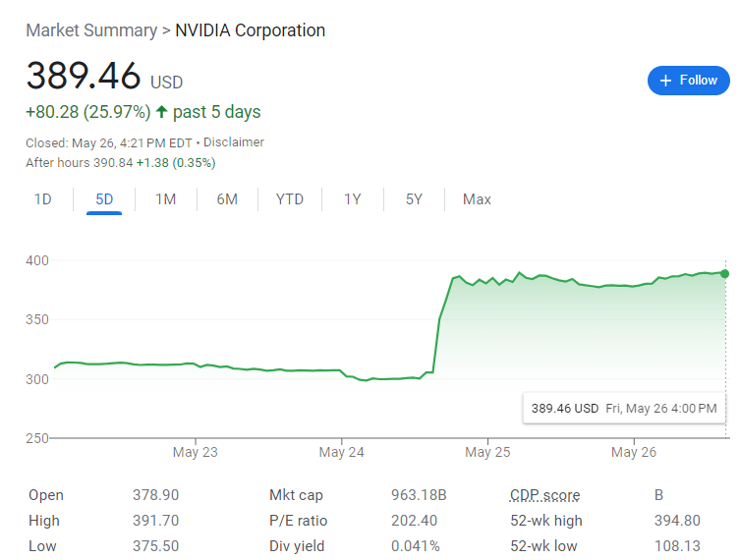739x560 pixels.
Task: Click the May 25 date label
Action: (x=487, y=453)
